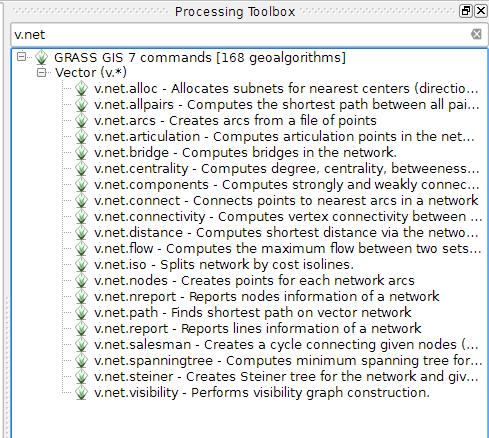Click the GRASS icon beside v.net.alloc

81,89
